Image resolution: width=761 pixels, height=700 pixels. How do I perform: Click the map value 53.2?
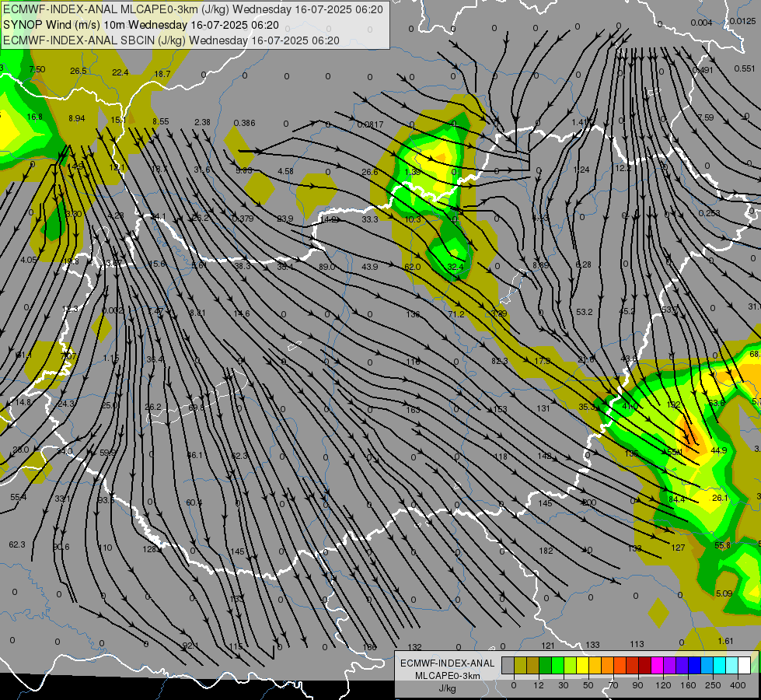pos(585,312)
